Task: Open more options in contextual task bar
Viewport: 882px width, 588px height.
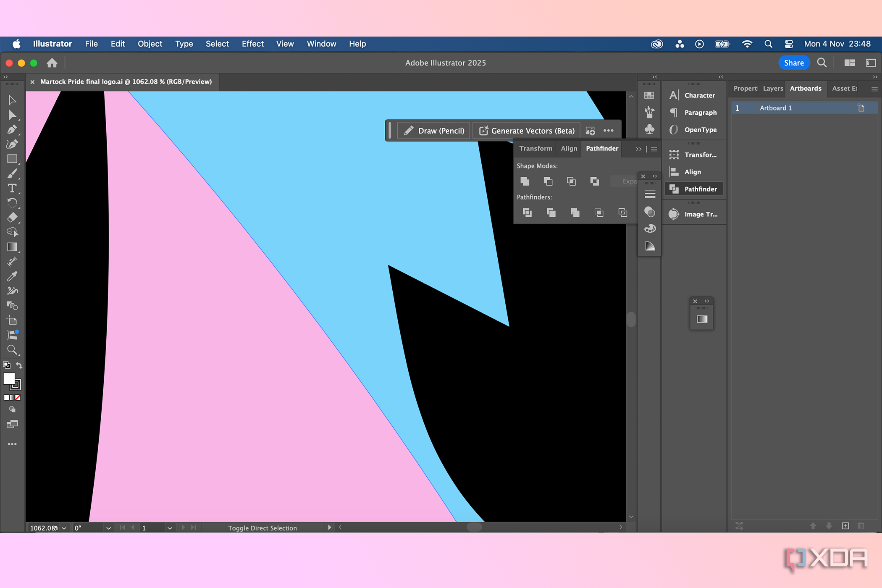Action: [x=608, y=131]
